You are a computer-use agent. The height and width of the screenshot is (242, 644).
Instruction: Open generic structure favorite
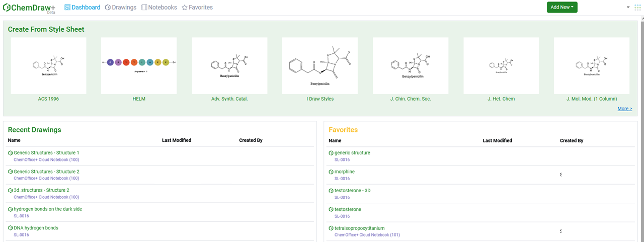pos(352,153)
